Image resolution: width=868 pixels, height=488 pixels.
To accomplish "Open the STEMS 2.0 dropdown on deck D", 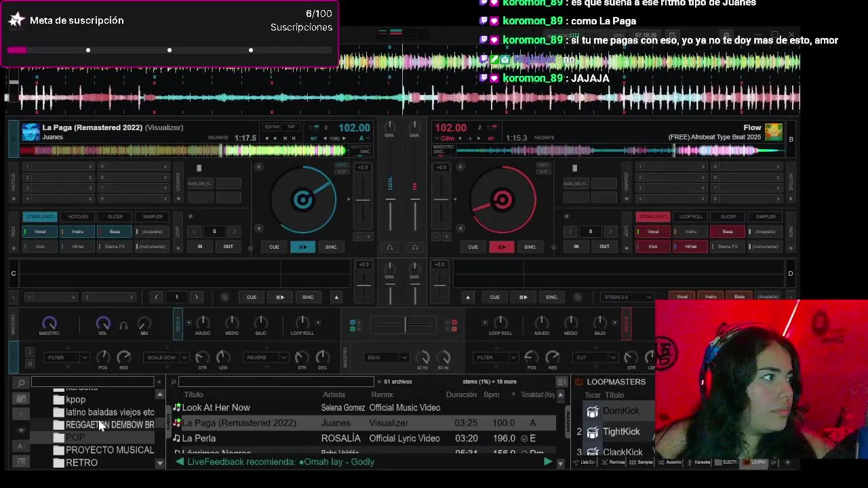I will tap(628, 297).
